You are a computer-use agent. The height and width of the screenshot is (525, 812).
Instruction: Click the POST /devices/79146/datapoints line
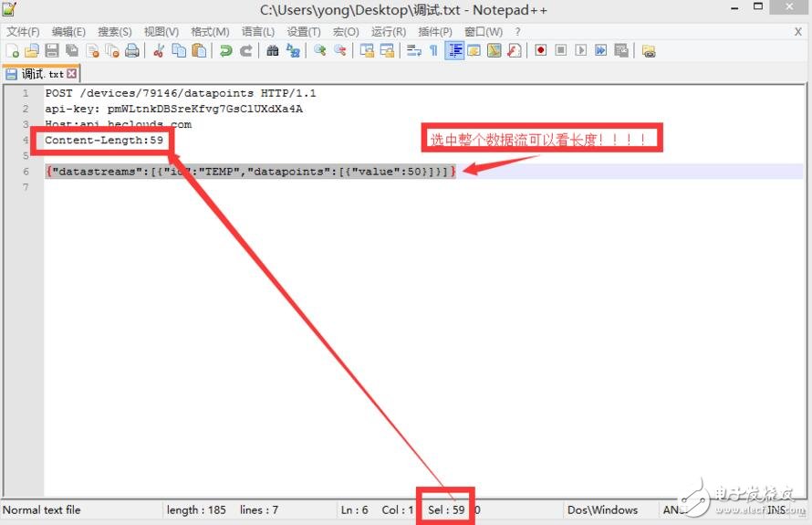pos(181,93)
